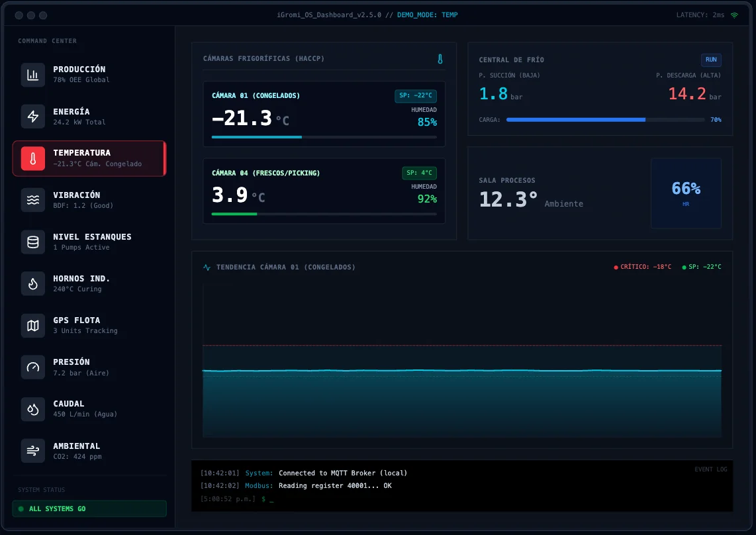
Task: Click thermometer icon in Cámaras Frigoríficas header
Action: click(440, 59)
